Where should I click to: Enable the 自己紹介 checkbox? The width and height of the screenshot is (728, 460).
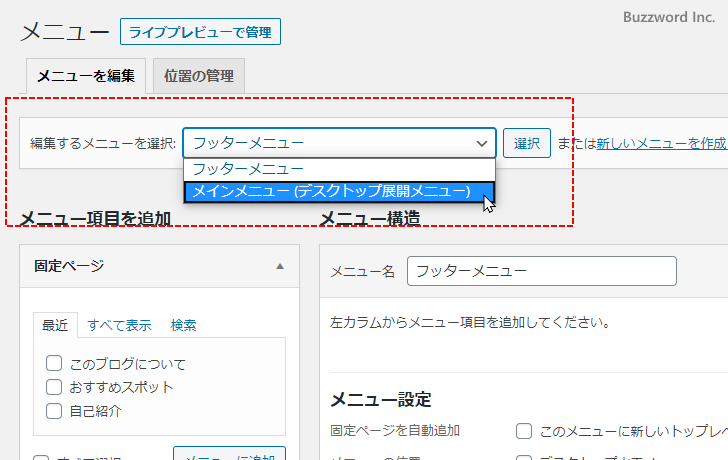[54, 410]
